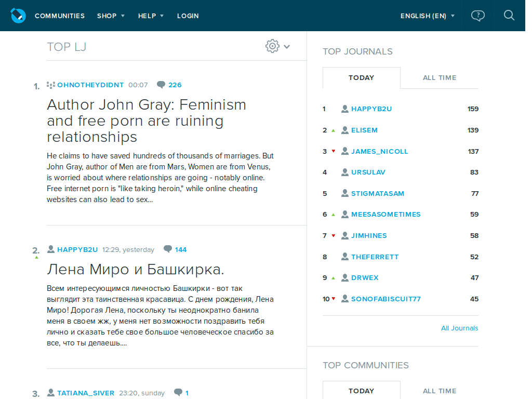Click the comment bubble beside 226
532x399 pixels.
(x=161, y=85)
